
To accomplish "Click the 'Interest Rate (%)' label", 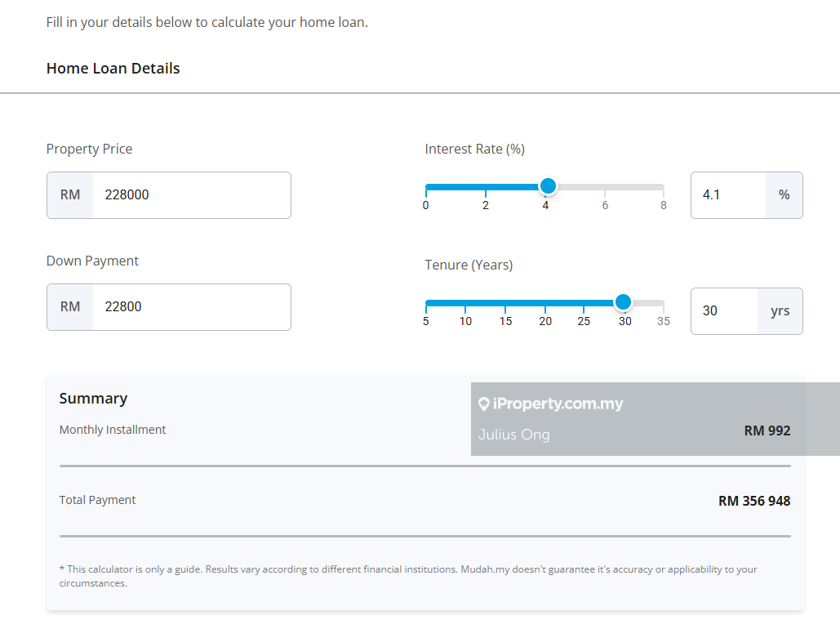I will (474, 149).
